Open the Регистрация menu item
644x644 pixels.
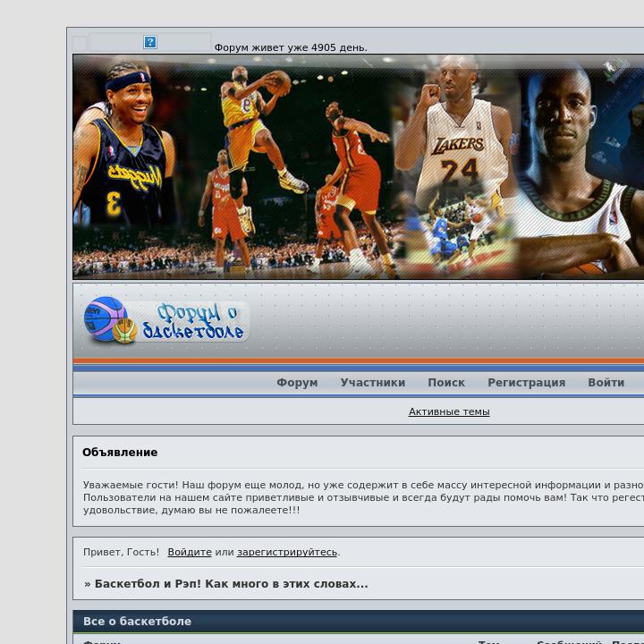[526, 383]
